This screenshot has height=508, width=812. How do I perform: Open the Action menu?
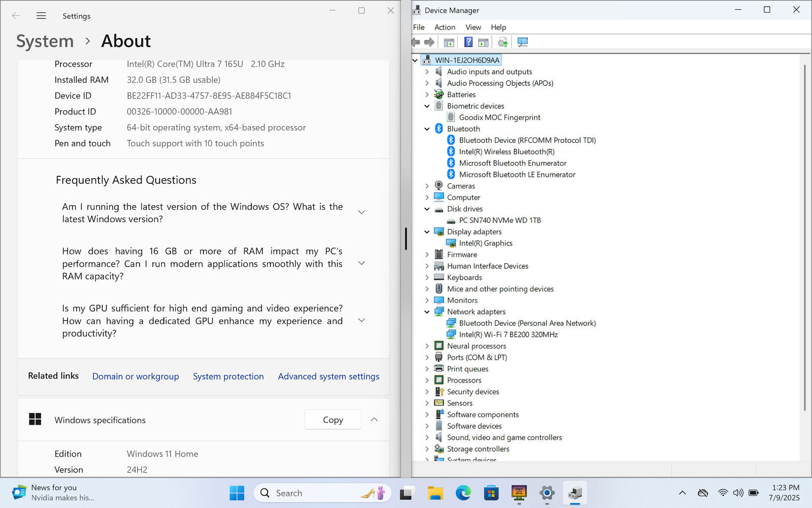445,27
